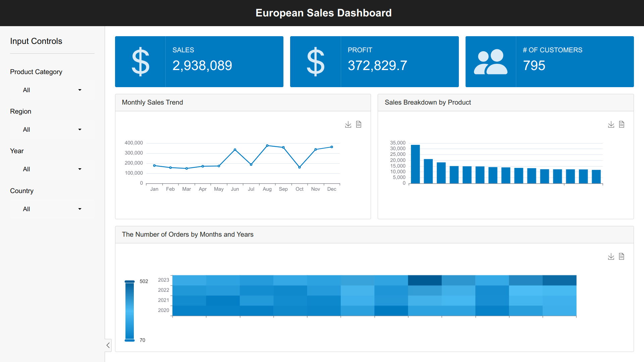Viewport: 644px width, 362px height.
Task: Click the Product Category label
Action: (36, 72)
